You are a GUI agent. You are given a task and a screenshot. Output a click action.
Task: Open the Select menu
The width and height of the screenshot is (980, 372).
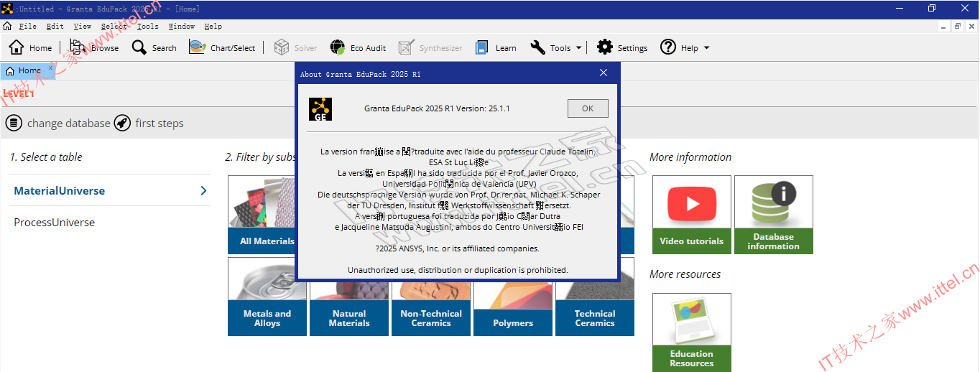coord(114,27)
